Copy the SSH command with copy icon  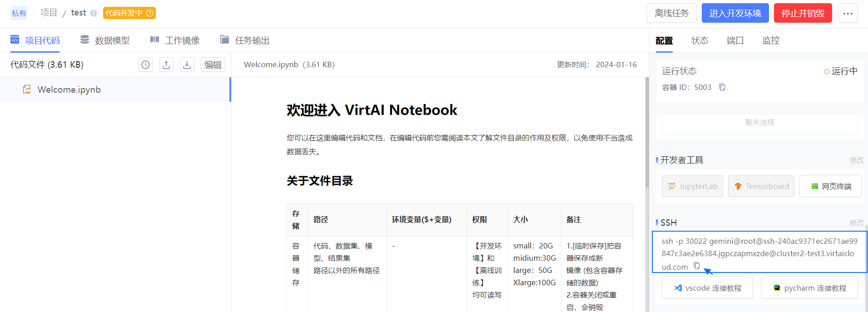pos(697,266)
